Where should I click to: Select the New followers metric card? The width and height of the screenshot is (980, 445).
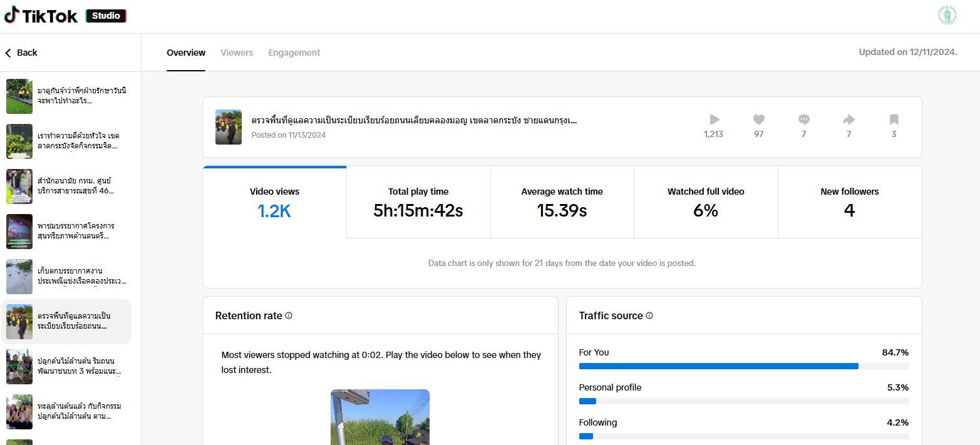(849, 203)
